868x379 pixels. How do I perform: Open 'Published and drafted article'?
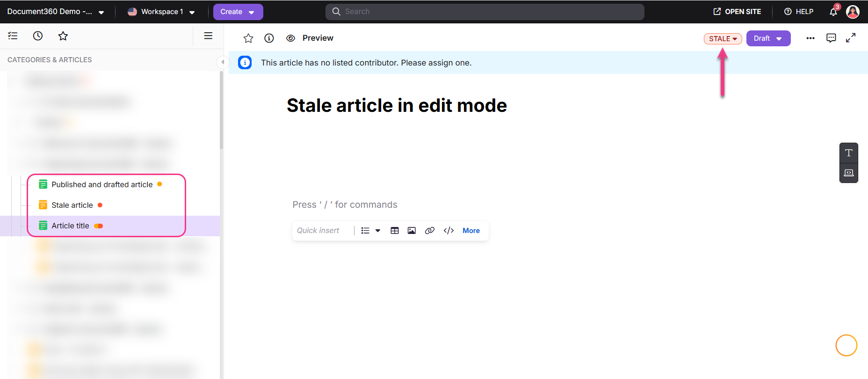pyautogui.click(x=102, y=184)
